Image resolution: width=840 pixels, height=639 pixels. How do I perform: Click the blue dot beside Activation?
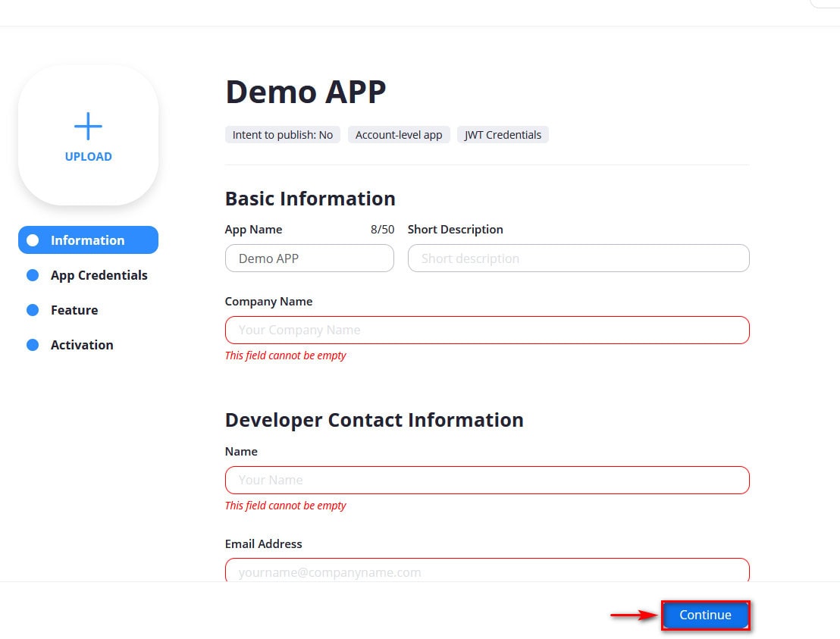click(x=32, y=345)
